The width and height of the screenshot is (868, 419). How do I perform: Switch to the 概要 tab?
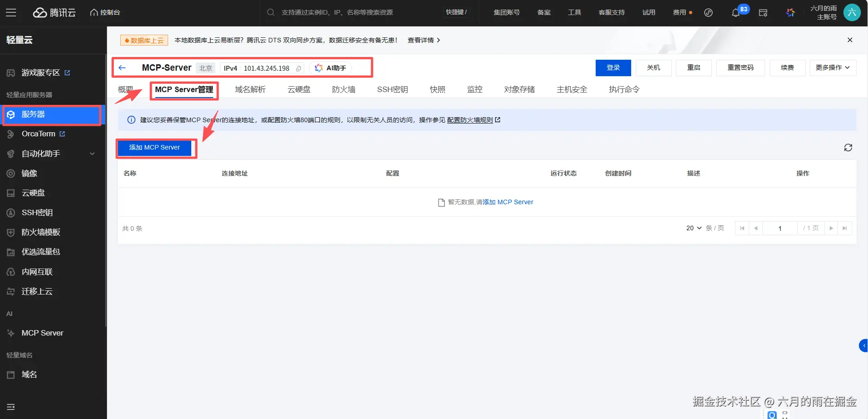coord(126,89)
